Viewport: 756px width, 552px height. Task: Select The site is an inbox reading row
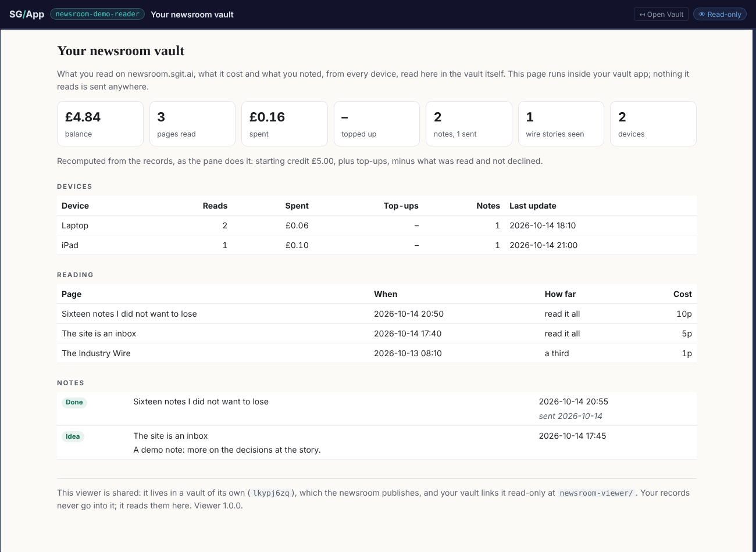377,334
